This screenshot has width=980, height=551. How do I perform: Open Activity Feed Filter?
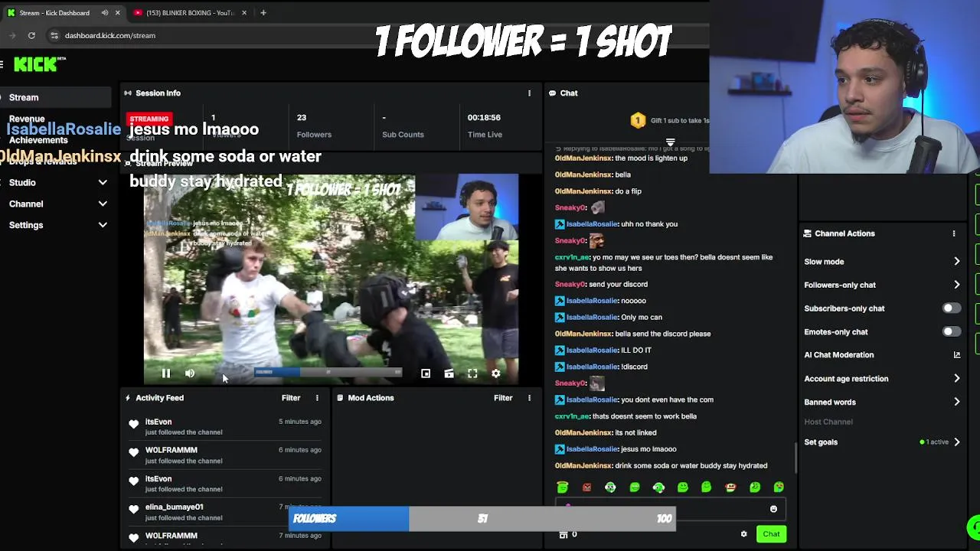[291, 398]
